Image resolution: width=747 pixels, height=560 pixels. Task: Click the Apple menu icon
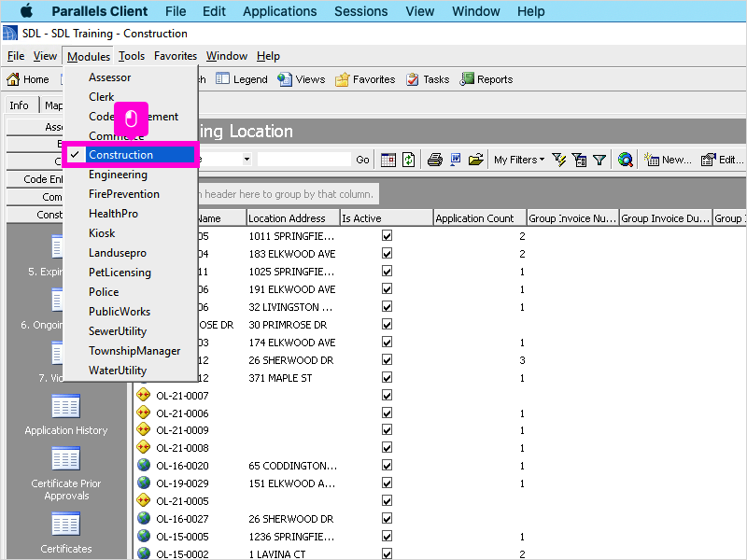click(x=27, y=10)
